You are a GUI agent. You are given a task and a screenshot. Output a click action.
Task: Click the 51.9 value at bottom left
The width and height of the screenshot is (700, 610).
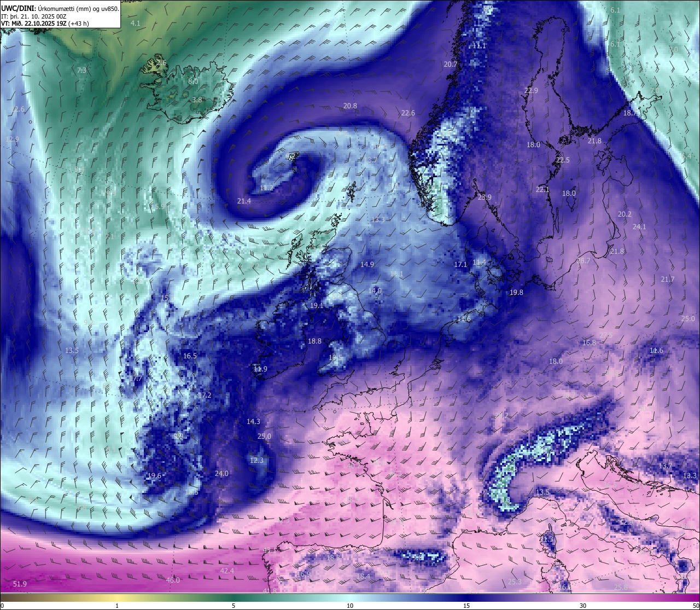(x=20, y=584)
